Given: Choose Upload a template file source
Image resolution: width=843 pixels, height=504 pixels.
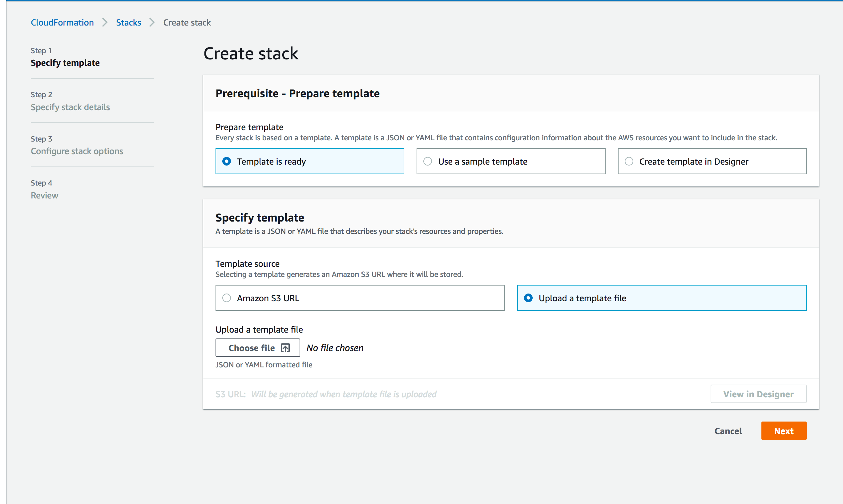Looking at the screenshot, I should pos(662,298).
